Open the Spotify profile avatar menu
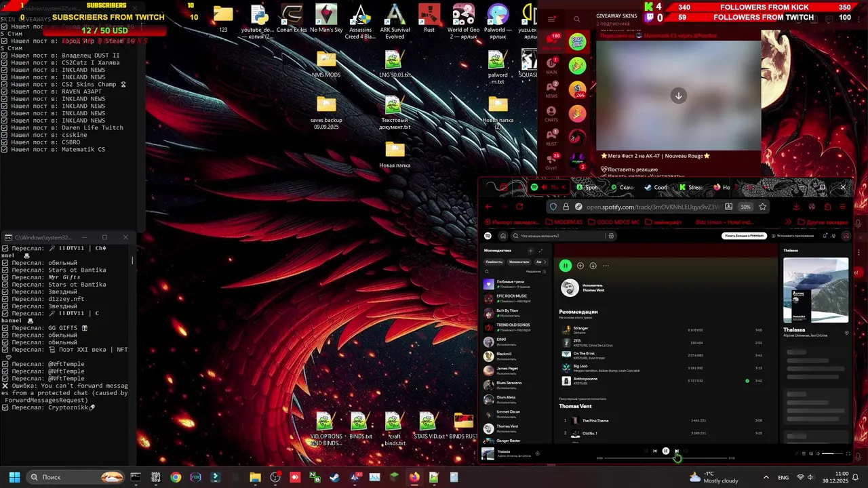 (x=846, y=236)
